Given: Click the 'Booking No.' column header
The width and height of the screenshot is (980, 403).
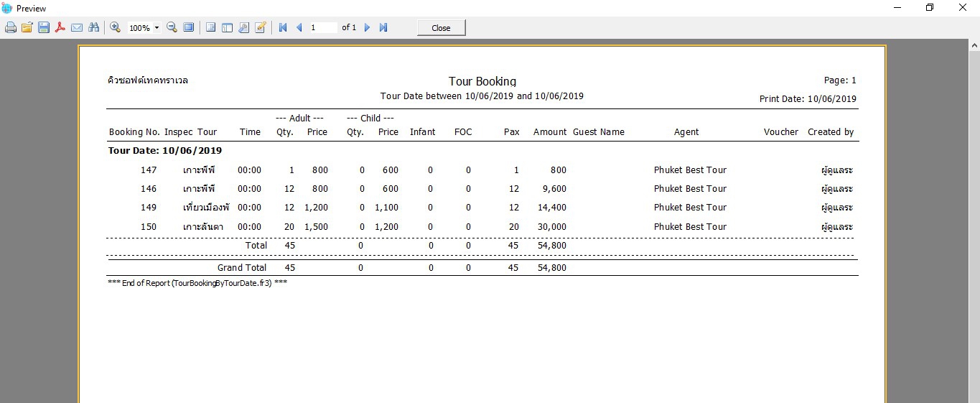Looking at the screenshot, I should [x=134, y=132].
